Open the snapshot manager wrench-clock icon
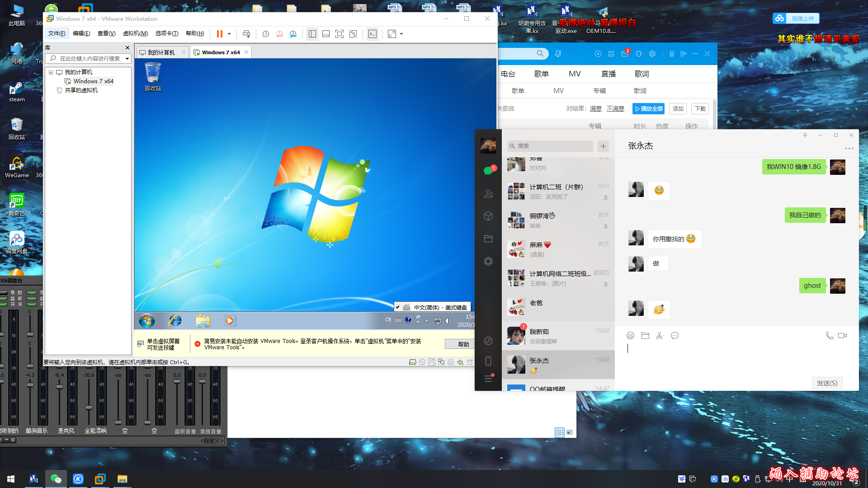868x488 pixels. tap(293, 34)
